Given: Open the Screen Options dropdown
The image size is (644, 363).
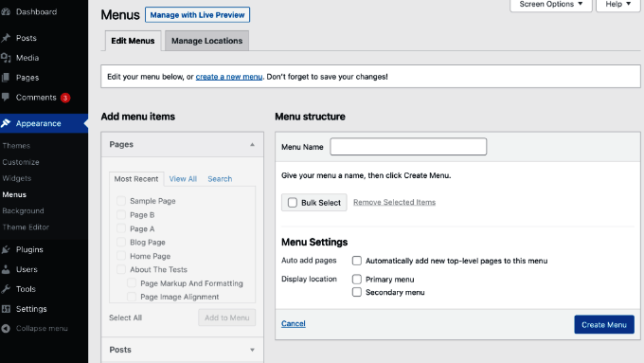Looking at the screenshot, I should [551, 5].
